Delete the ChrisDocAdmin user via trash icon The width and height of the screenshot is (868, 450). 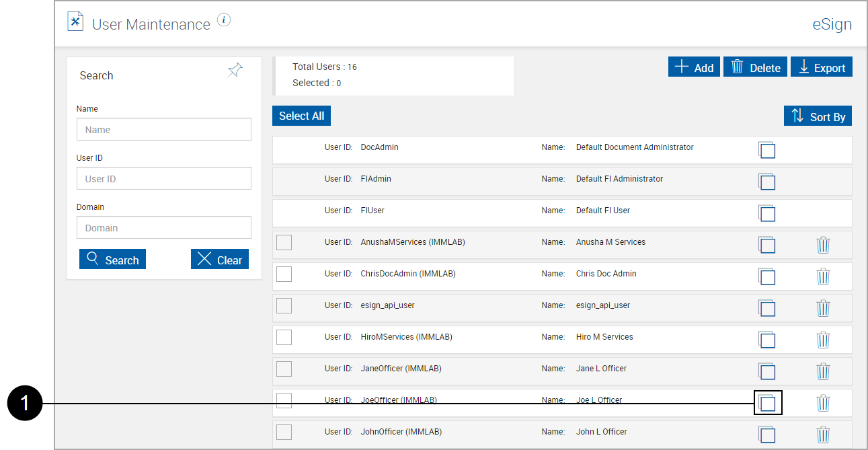pos(823,276)
